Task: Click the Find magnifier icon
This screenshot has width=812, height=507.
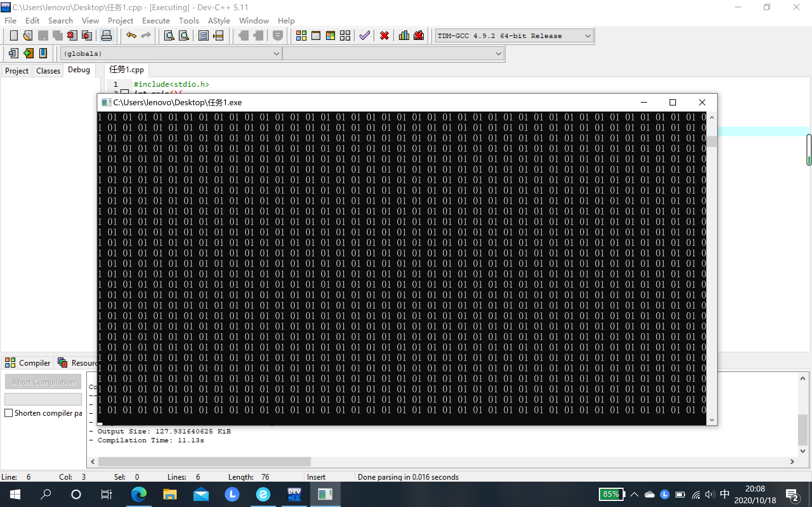Action: [x=169, y=35]
